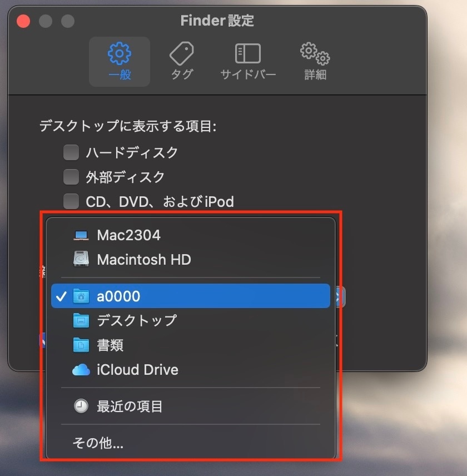Pick デスクトップ from the folder list

(x=191, y=320)
